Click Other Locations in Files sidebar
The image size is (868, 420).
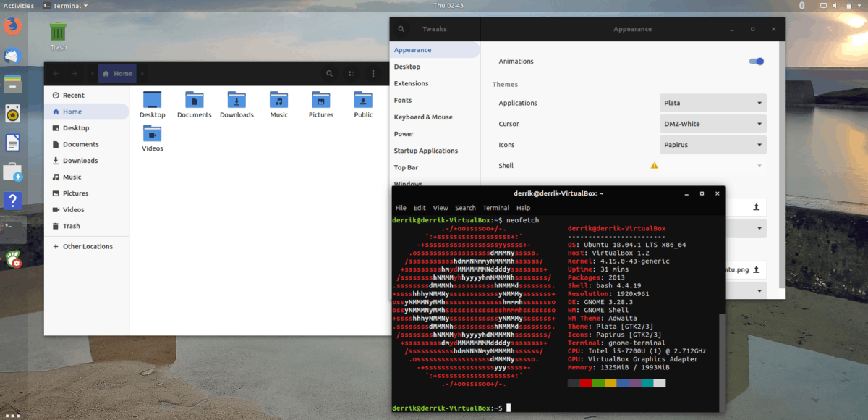coord(87,246)
